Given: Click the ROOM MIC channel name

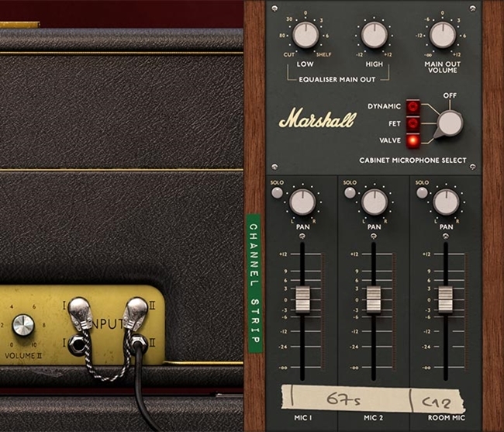Looking at the screenshot, I should click(x=446, y=417).
